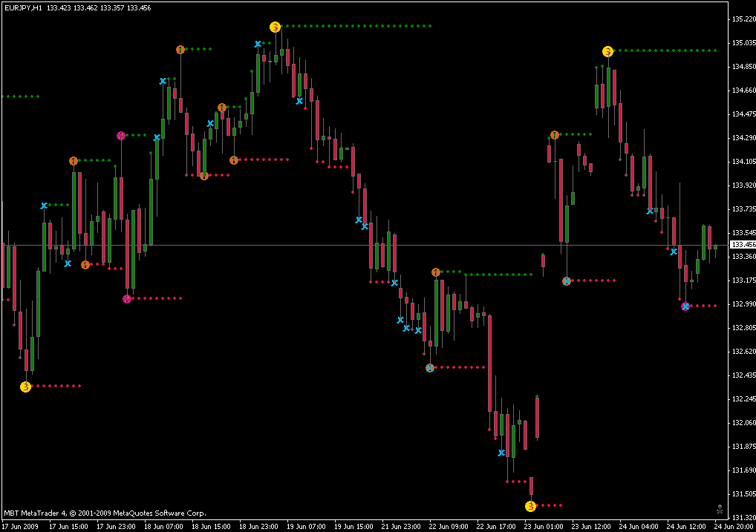Click the 24 Jun 04:00 time axis label
756x532 pixels.
[639, 527]
